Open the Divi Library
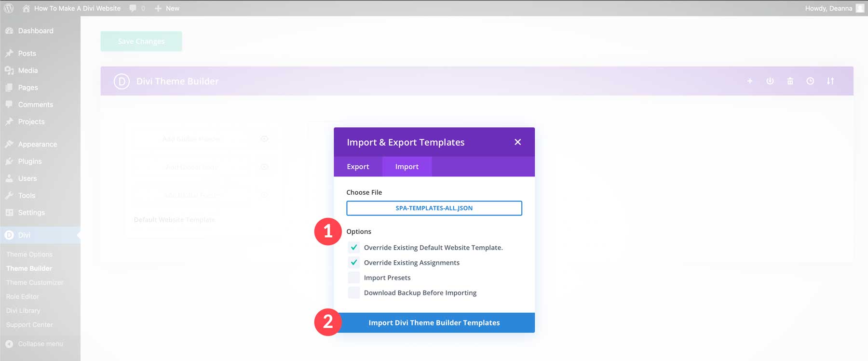868x361 pixels. (23, 311)
